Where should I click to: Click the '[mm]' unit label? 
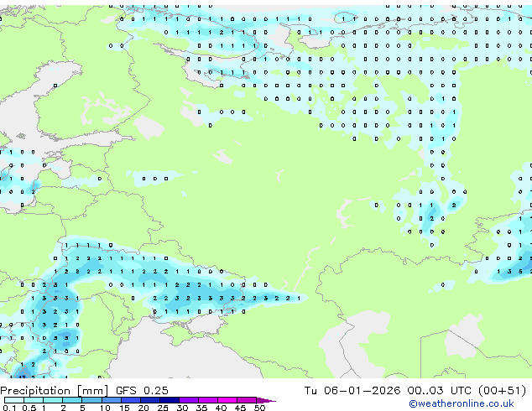click(x=92, y=391)
